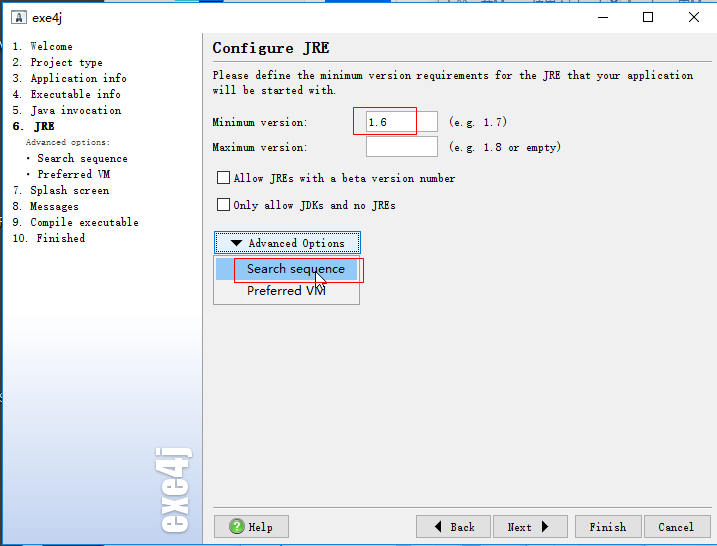
Task: Open the Welcome step in sidebar
Action: pyautogui.click(x=51, y=46)
